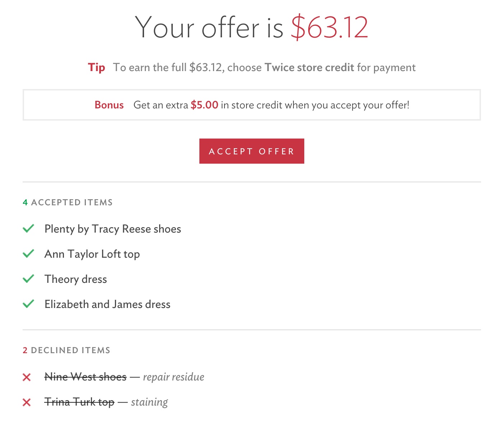Click the '2 Declined Items' section heading
Viewport: 504px width, 421px height.
click(66, 350)
